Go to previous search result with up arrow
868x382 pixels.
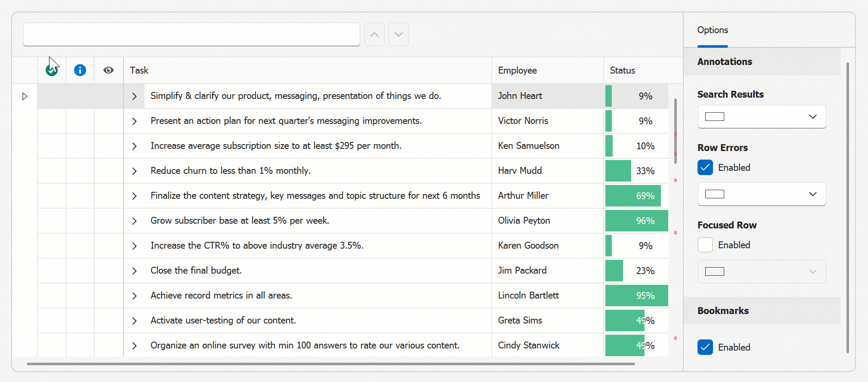(375, 34)
